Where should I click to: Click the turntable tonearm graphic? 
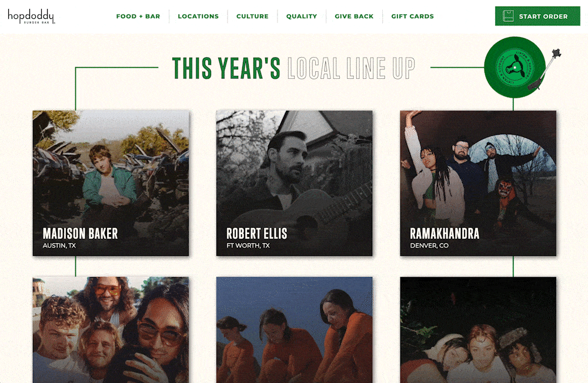click(544, 69)
